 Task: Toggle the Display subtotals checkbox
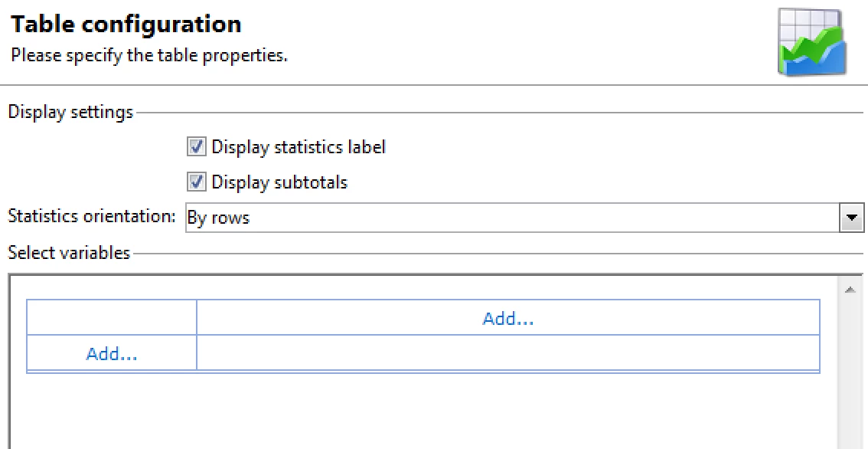coord(197,182)
